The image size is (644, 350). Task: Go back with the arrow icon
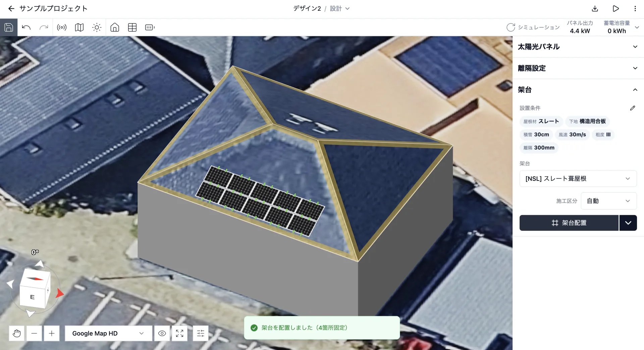[11, 8]
